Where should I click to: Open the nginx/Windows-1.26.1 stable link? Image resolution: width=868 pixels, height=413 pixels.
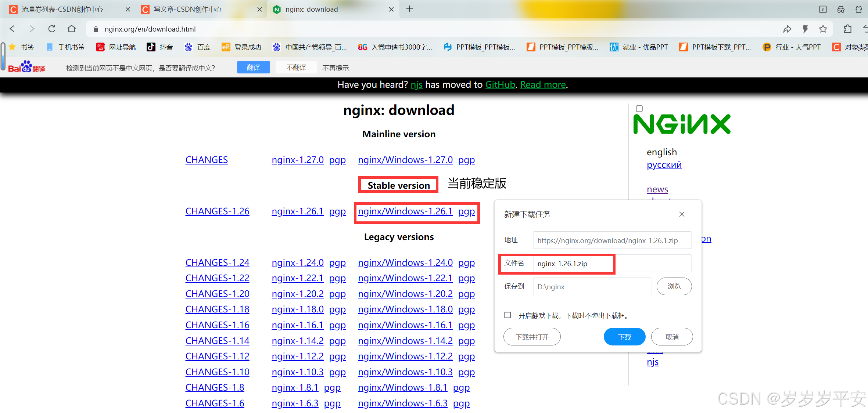405,211
